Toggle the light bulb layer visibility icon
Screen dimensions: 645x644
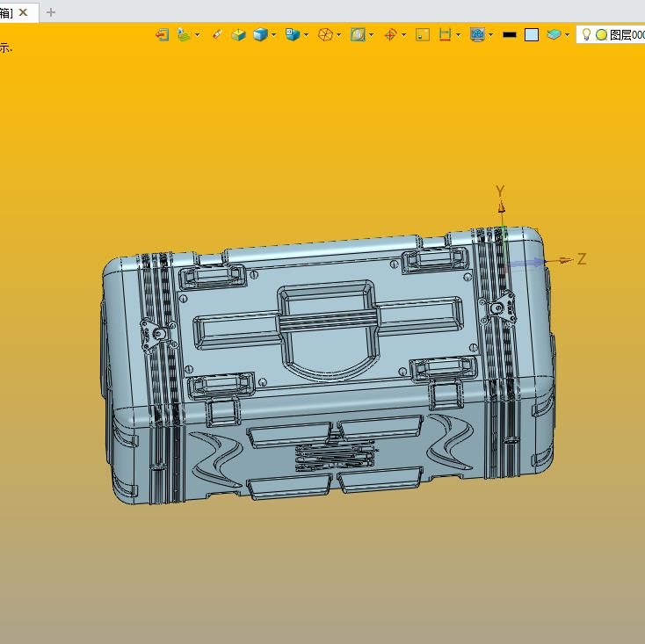point(587,34)
